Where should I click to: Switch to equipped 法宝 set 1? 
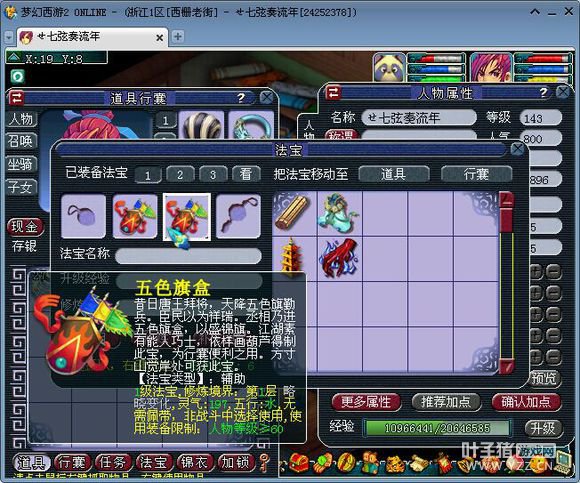(x=148, y=175)
